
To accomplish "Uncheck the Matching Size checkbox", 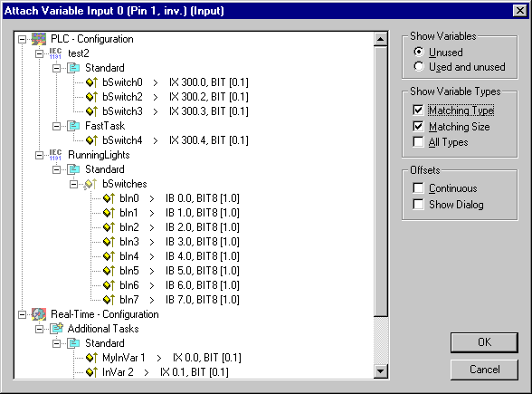I will point(418,127).
